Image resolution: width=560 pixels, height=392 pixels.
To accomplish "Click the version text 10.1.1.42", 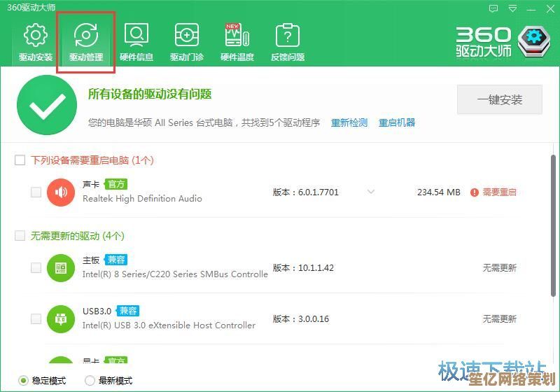I will coord(316,268).
